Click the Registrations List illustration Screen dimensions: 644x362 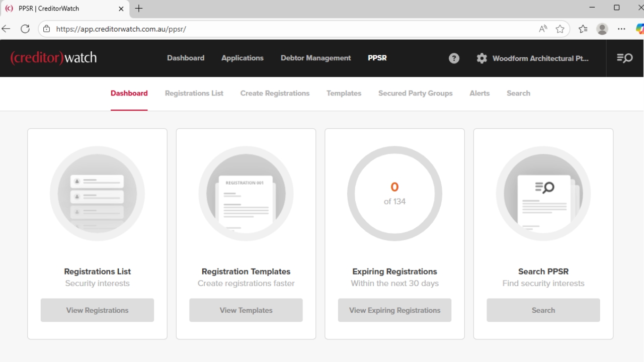[x=97, y=194]
